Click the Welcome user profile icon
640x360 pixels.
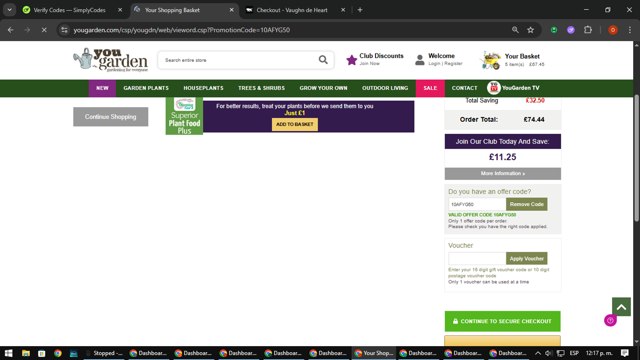tap(420, 60)
